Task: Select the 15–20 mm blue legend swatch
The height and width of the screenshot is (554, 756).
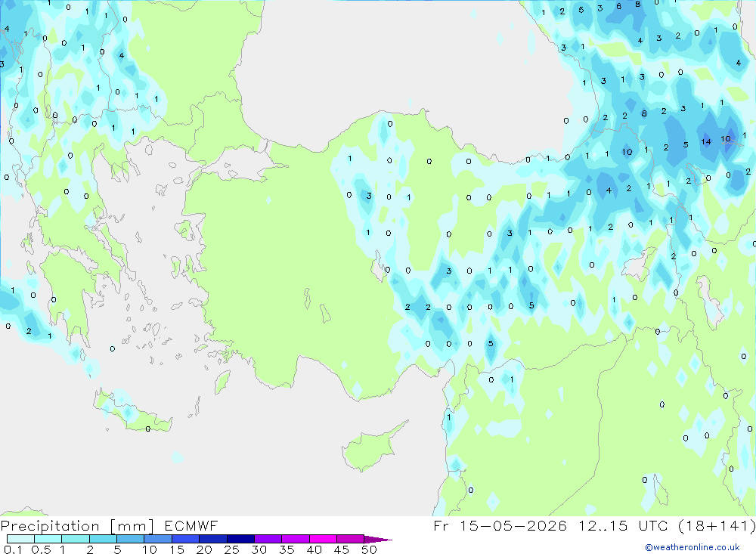Action: click(x=185, y=539)
